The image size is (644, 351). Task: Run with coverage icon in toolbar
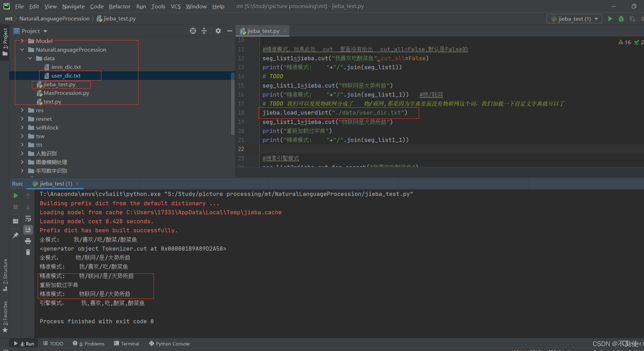(x=632, y=19)
